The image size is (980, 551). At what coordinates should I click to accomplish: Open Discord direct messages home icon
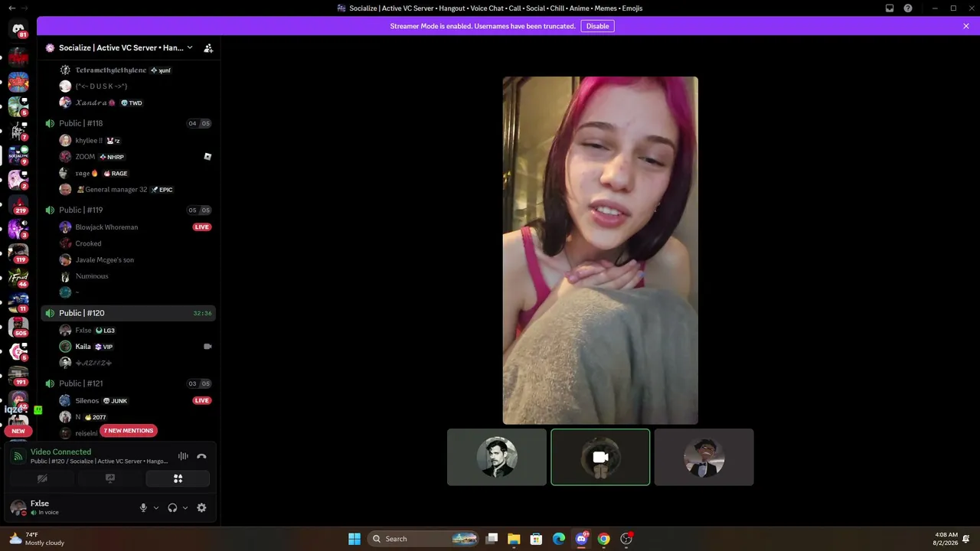click(18, 29)
